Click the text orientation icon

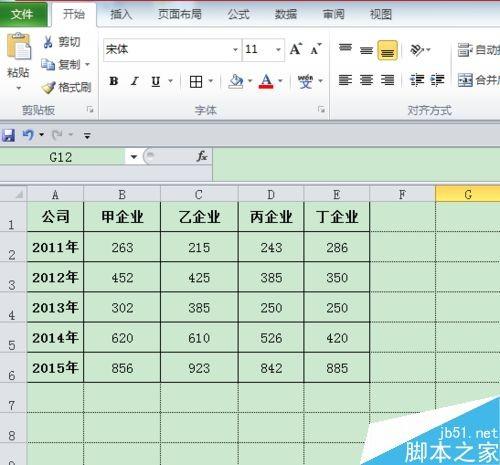coord(417,50)
